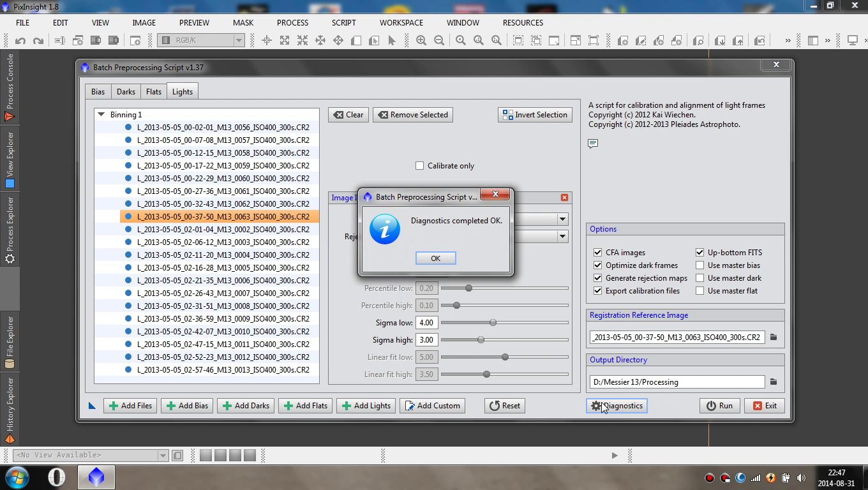Collapse the Binning 1 tree node
The image size is (868, 490).
click(x=101, y=115)
